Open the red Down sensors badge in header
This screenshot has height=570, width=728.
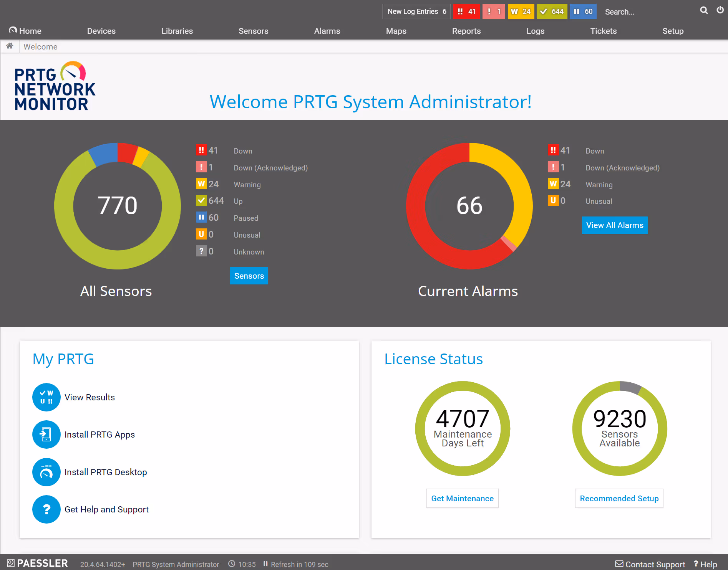(466, 12)
